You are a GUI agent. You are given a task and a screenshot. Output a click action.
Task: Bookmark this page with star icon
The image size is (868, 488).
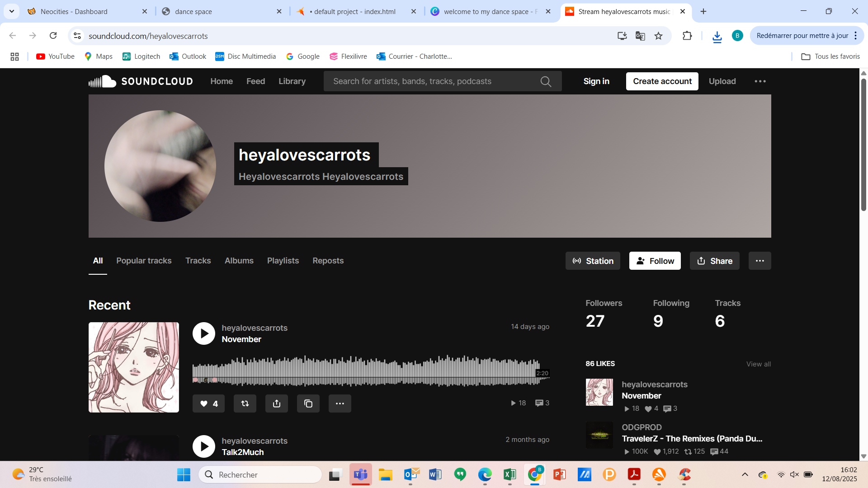pyautogui.click(x=658, y=36)
